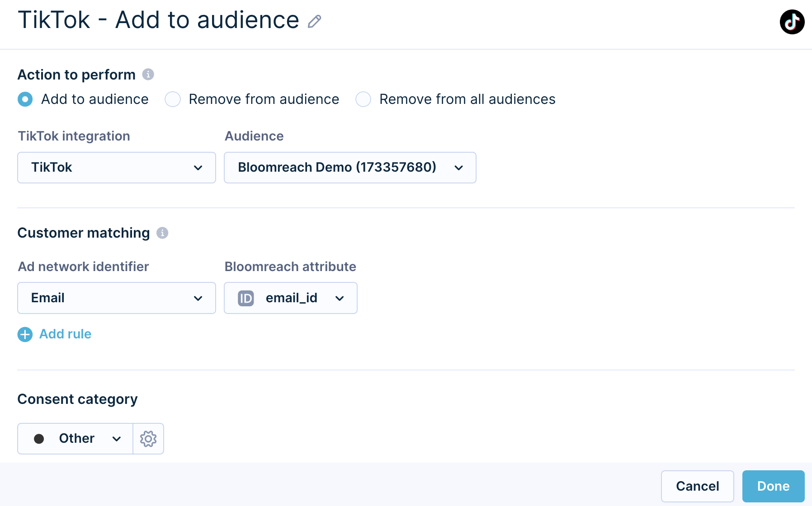Image resolution: width=812 pixels, height=506 pixels.
Task: Select Add to audience radio option
Action: point(25,99)
